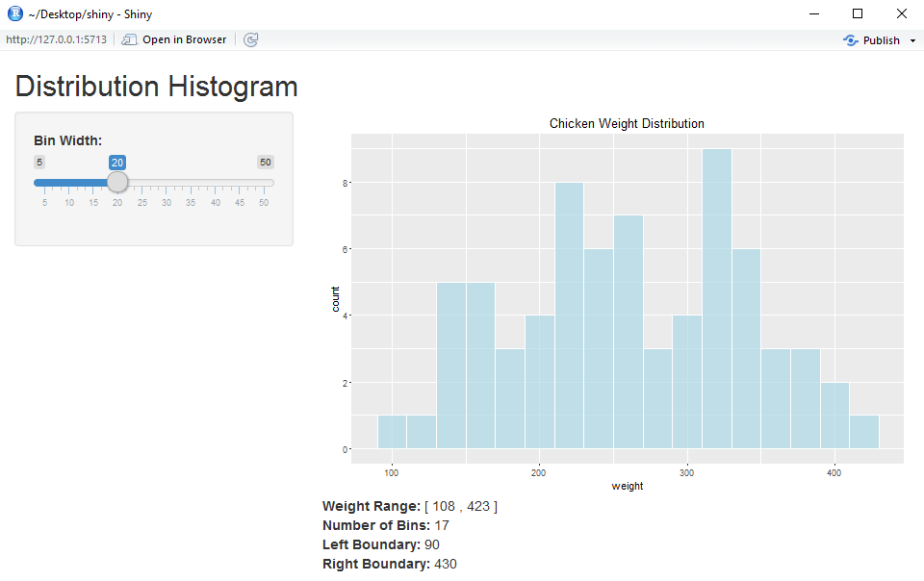The width and height of the screenshot is (924, 581).
Task: Click the Chicken Weight Distribution plot title
Action: [627, 124]
